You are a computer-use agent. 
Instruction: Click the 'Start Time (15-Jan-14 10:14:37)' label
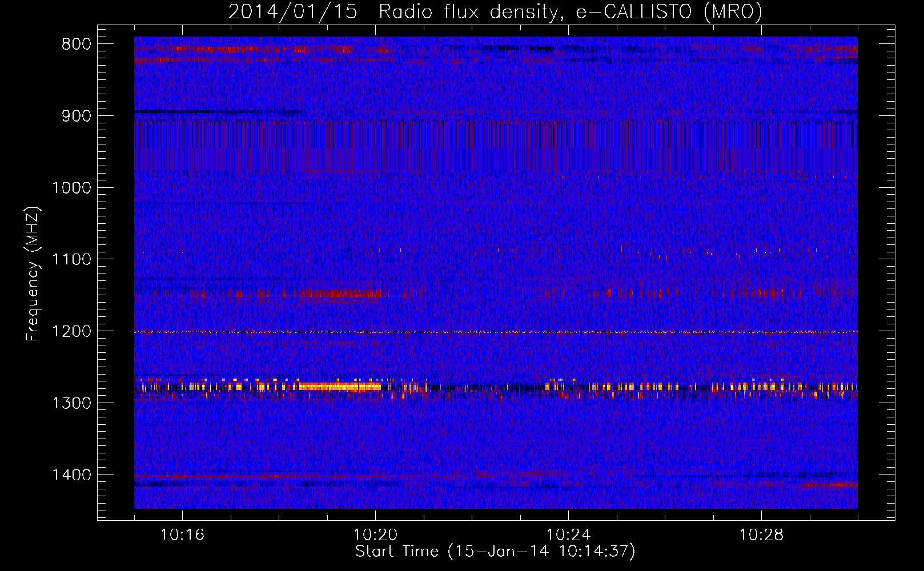click(495, 552)
